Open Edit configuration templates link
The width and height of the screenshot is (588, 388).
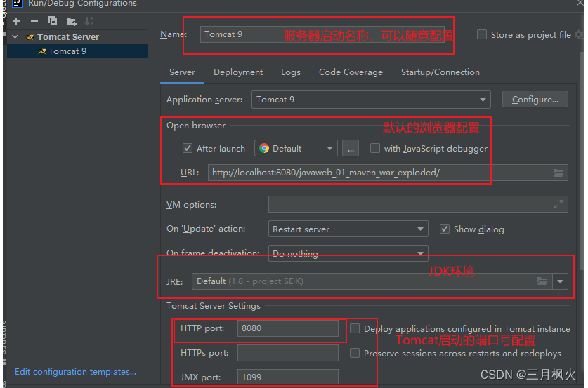[x=75, y=372]
